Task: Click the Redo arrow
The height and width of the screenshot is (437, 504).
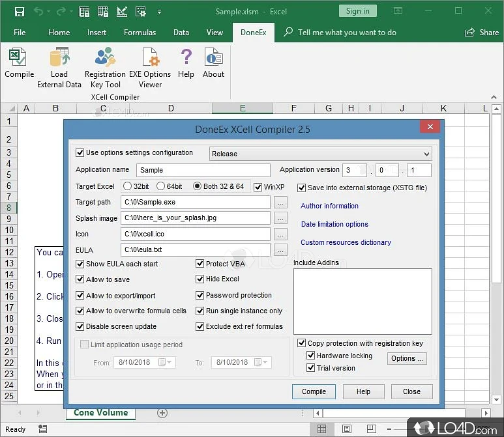Action: (x=61, y=12)
